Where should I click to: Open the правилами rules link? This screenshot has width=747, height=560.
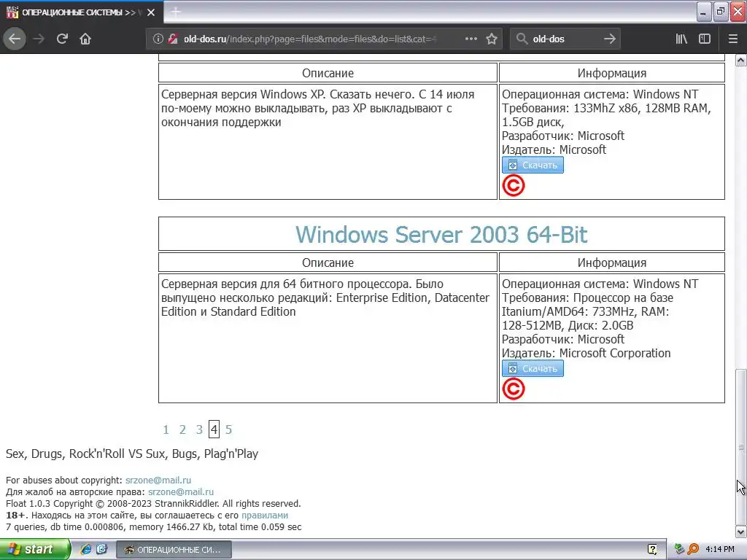(265, 516)
